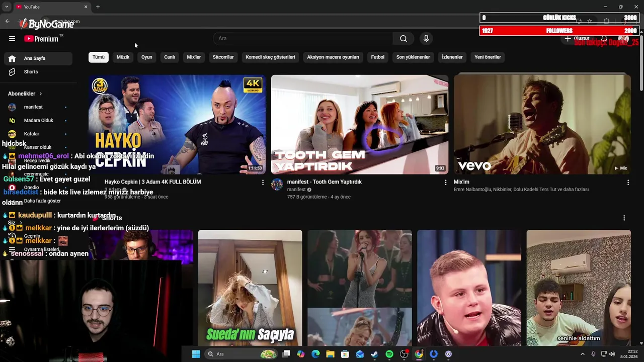644x362 pixels.
Task: Open short with red-haired singer
Action: pos(360,288)
